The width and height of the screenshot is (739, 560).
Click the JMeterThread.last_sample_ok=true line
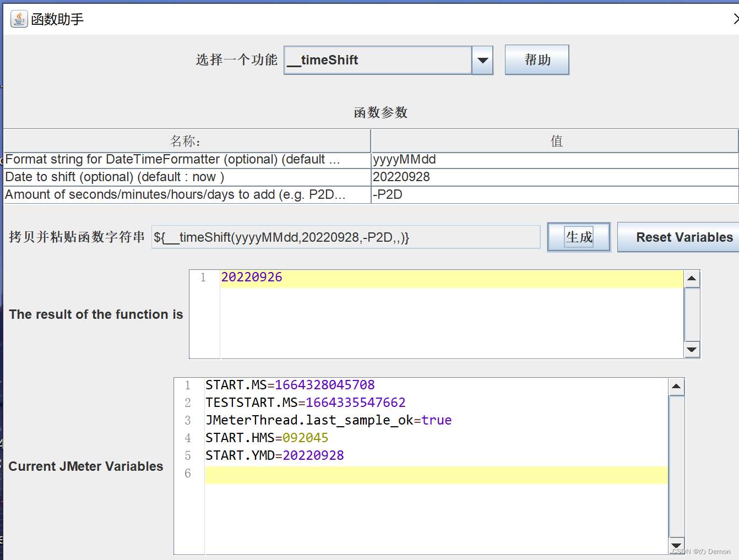(x=329, y=420)
